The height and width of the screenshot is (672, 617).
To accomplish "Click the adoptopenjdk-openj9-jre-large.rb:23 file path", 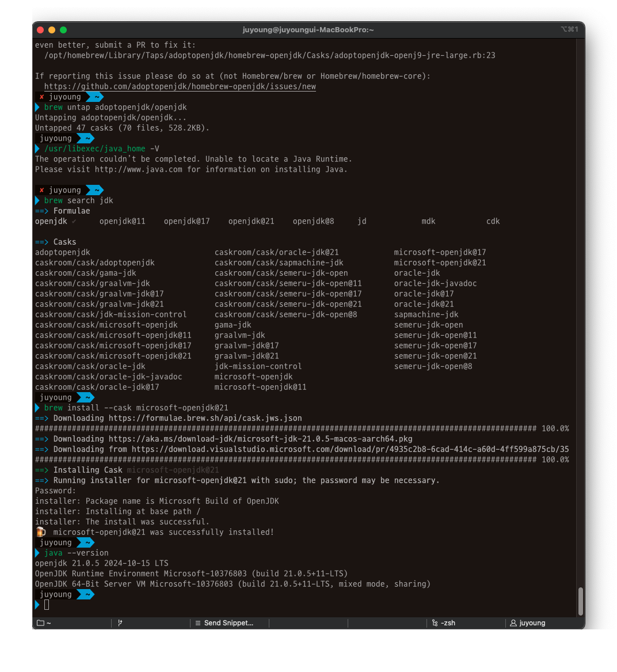I will tap(269, 55).
